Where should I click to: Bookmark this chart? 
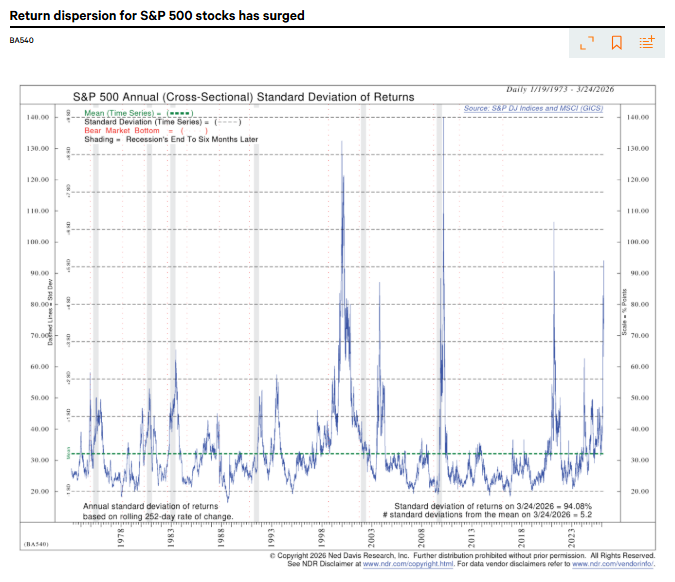click(x=617, y=42)
